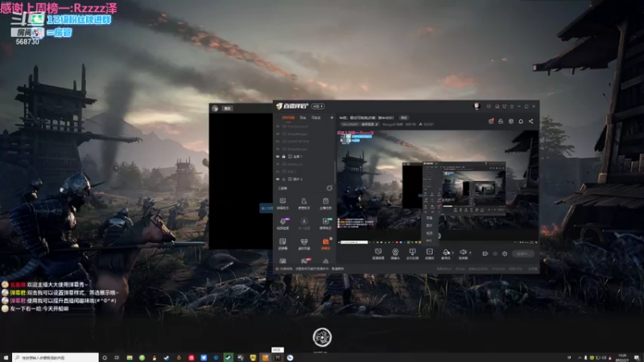Click the lock icon in preview header
The height and width of the screenshot is (362, 644).
[x=501, y=121]
